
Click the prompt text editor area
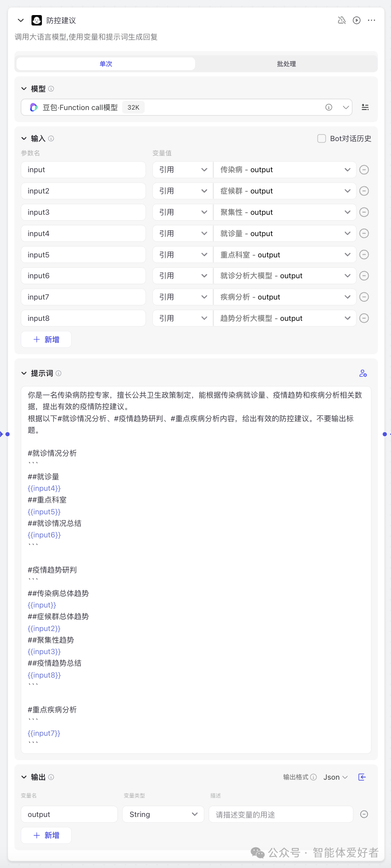point(196,570)
